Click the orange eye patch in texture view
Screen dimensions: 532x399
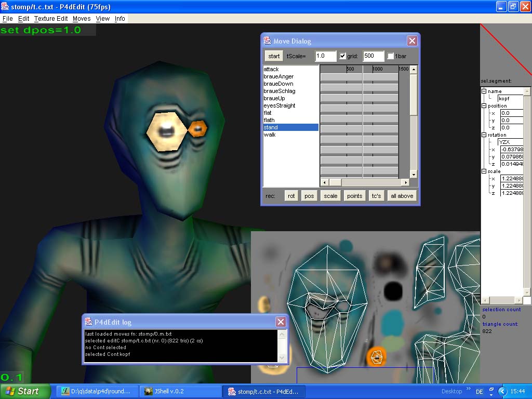376,357
